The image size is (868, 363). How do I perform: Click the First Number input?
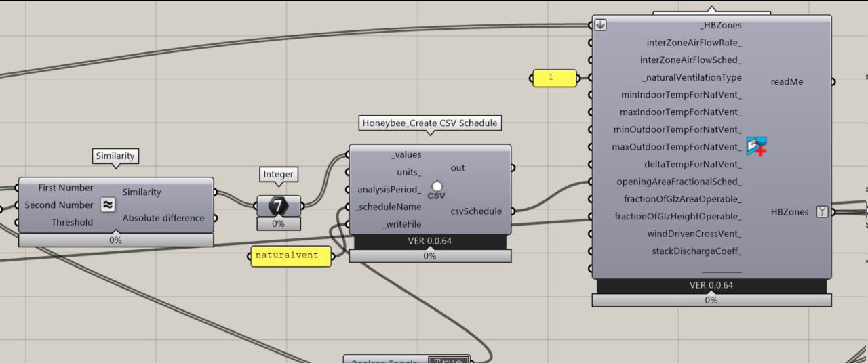coord(66,188)
